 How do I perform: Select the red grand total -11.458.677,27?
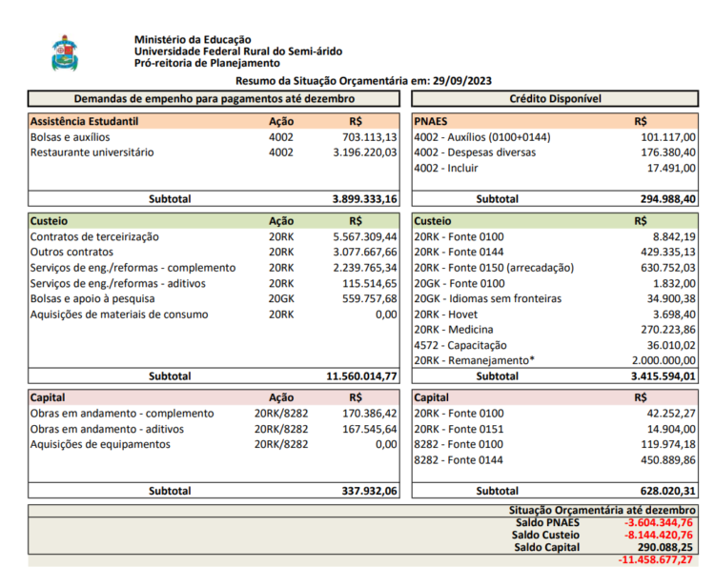coord(656,559)
